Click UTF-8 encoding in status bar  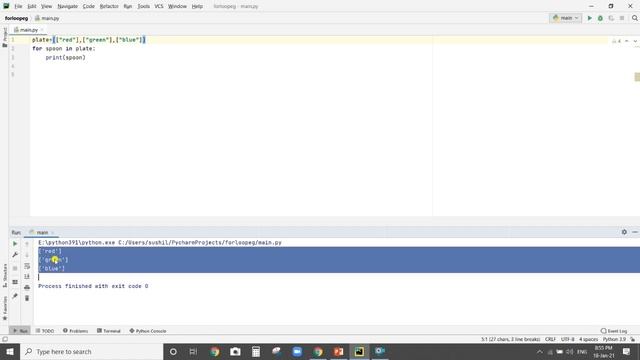coord(567,339)
